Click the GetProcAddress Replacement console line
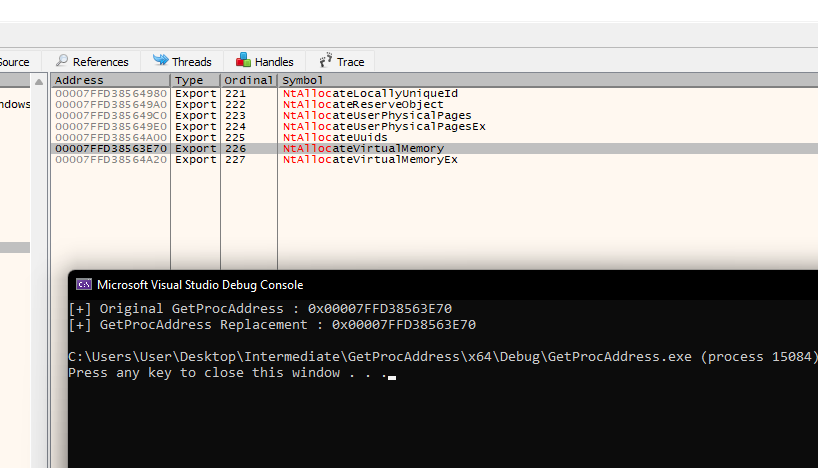Image resolution: width=818 pixels, height=468 pixels. click(272, 325)
